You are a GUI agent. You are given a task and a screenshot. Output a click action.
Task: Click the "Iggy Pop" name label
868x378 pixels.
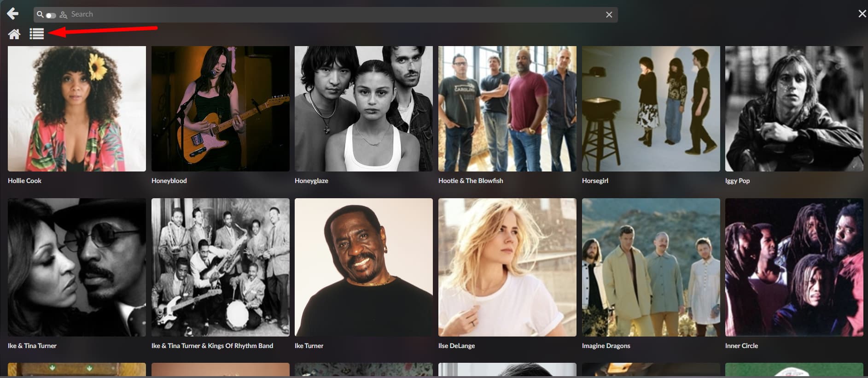pyautogui.click(x=737, y=181)
